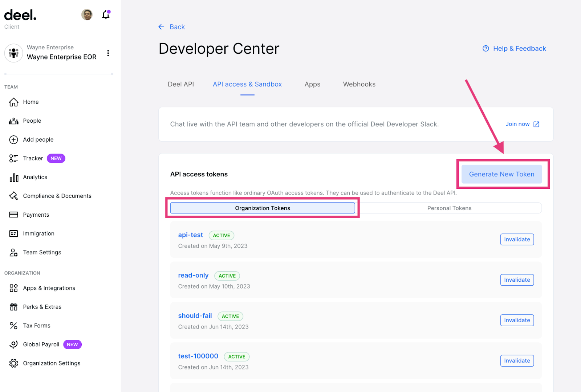This screenshot has width=581, height=392.
Task: Go to Home in the sidebar
Action: pyautogui.click(x=31, y=102)
